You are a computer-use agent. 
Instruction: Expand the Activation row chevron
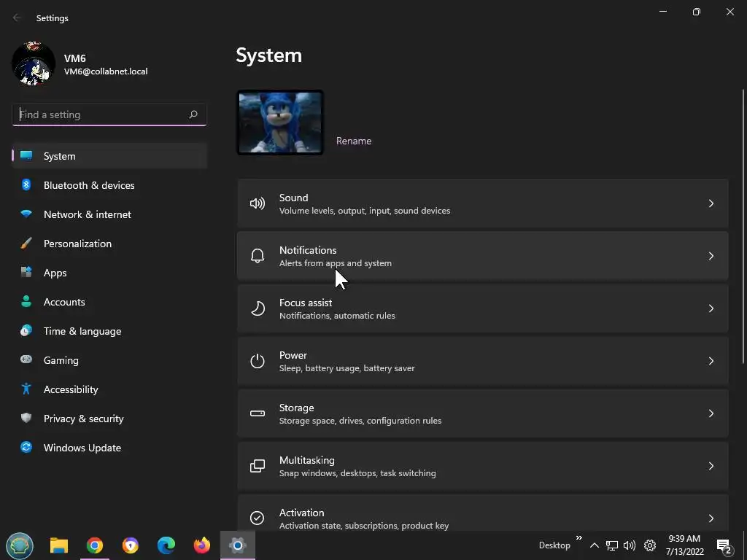pos(711,518)
